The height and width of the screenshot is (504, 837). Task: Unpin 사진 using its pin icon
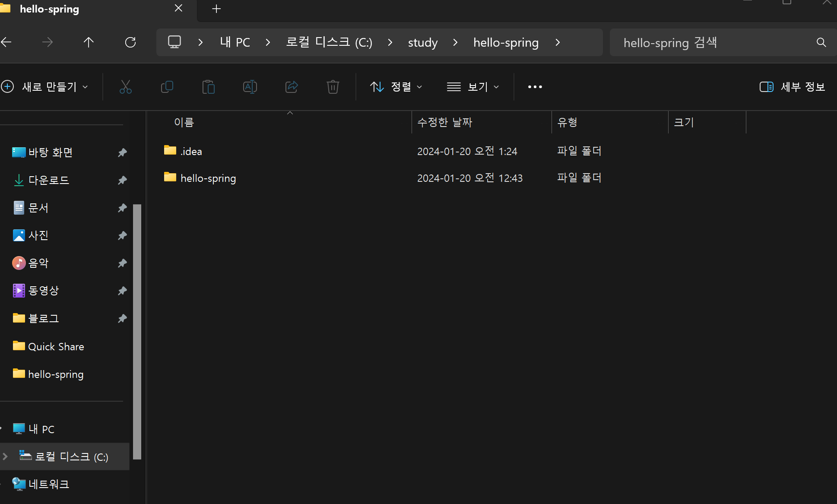tap(122, 235)
